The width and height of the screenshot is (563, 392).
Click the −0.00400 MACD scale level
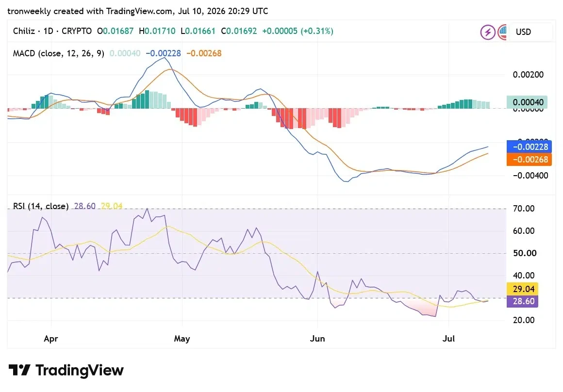[530, 176]
